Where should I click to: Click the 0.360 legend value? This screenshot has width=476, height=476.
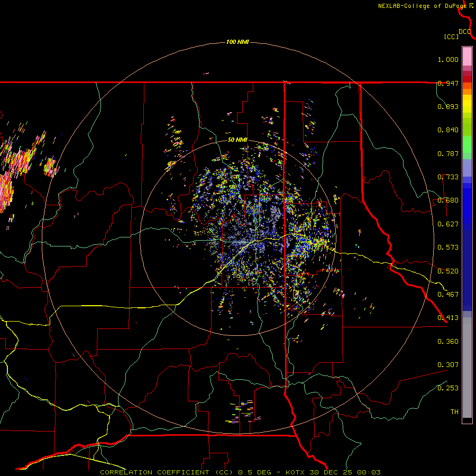click(448, 342)
